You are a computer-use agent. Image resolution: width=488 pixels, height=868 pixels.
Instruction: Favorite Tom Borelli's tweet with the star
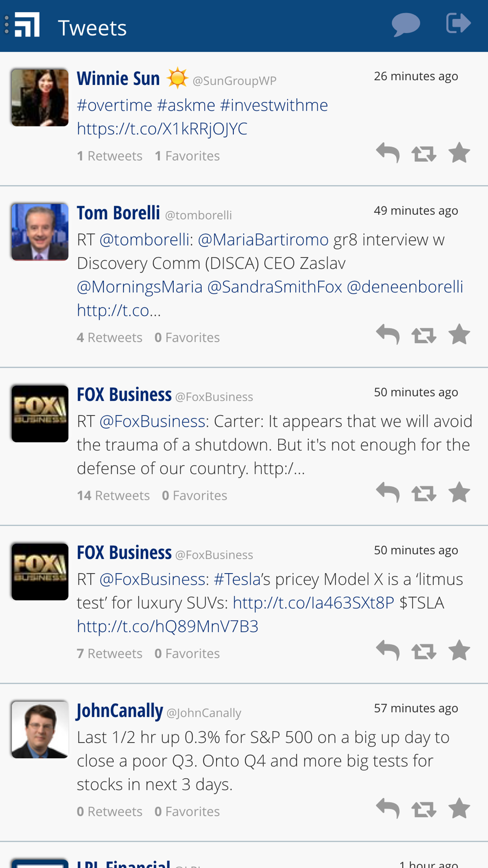(459, 335)
